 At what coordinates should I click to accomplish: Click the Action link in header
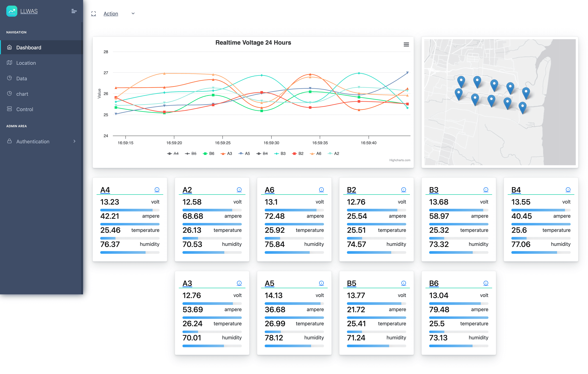click(111, 14)
